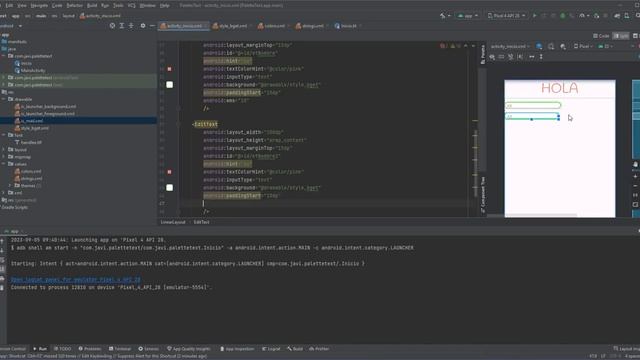Click the night mode icon in design toolbar
Viewport: 640px width, 360px height.
coord(563,47)
